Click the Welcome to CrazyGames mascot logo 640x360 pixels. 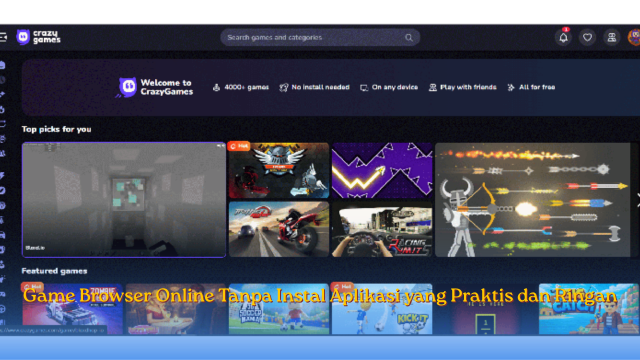(127, 87)
